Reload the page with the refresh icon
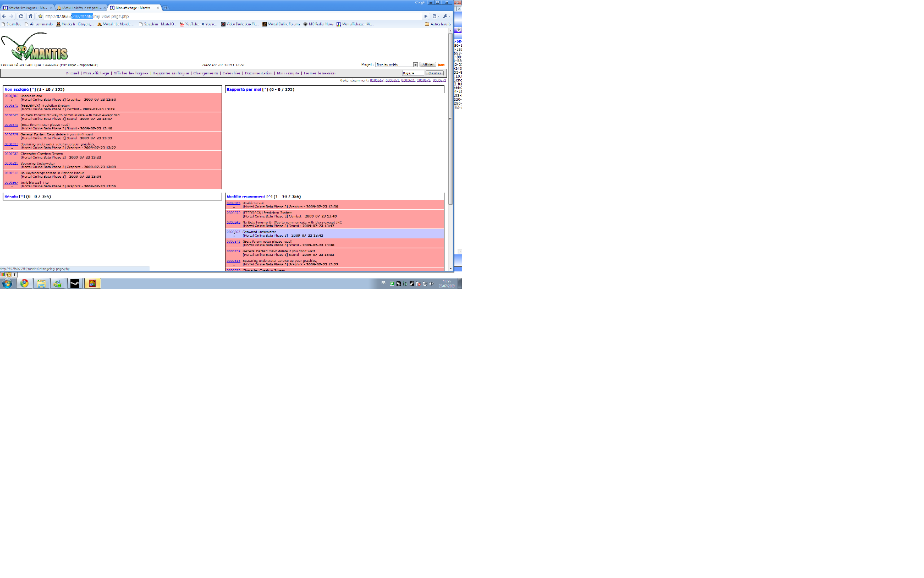924x578 pixels. click(21, 16)
